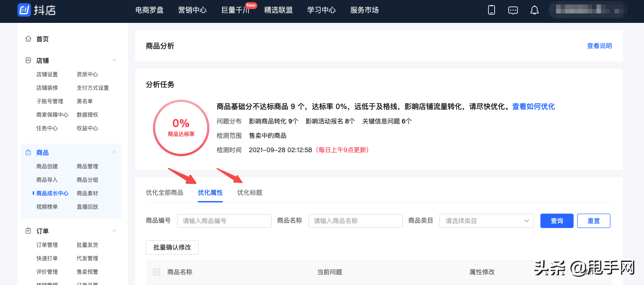Screen dimensions: 644x285
Task: Switch to the 优化标题 tab
Action: point(249,192)
